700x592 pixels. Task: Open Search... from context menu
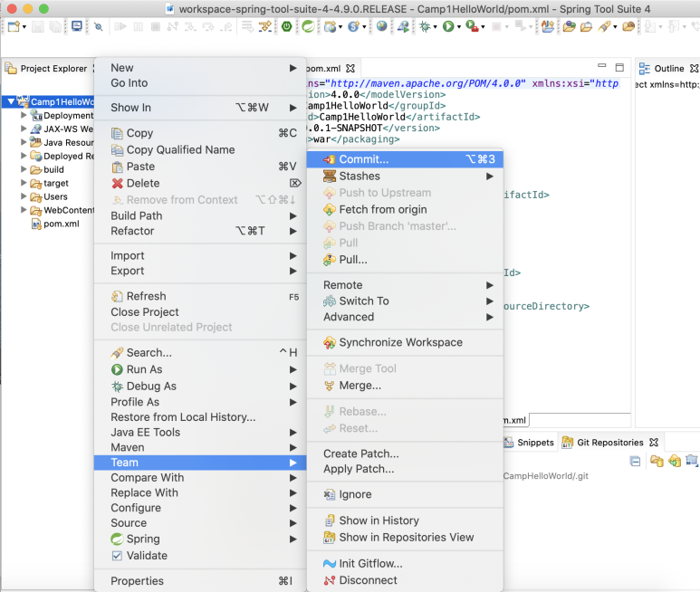(200, 353)
